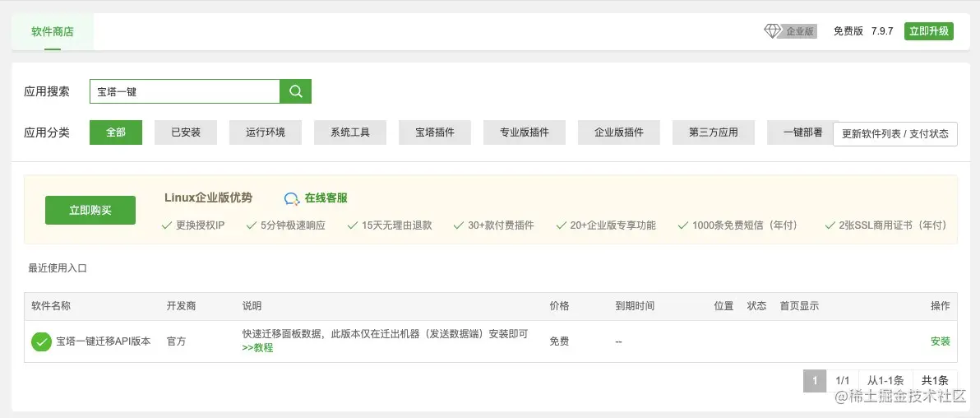Viewport: 980px width, 418px height.
Task: Click the 免费 price cell
Action: (x=559, y=341)
